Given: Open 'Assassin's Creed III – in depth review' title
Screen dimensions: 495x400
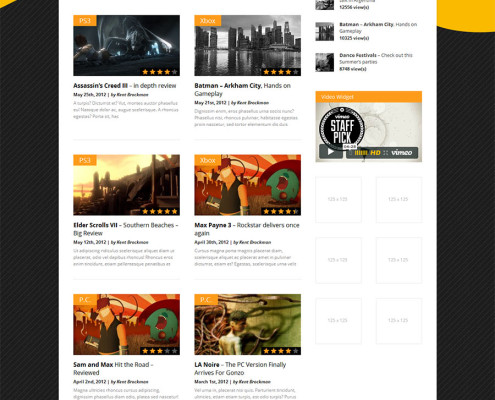Looking at the screenshot, I should pos(125,86).
